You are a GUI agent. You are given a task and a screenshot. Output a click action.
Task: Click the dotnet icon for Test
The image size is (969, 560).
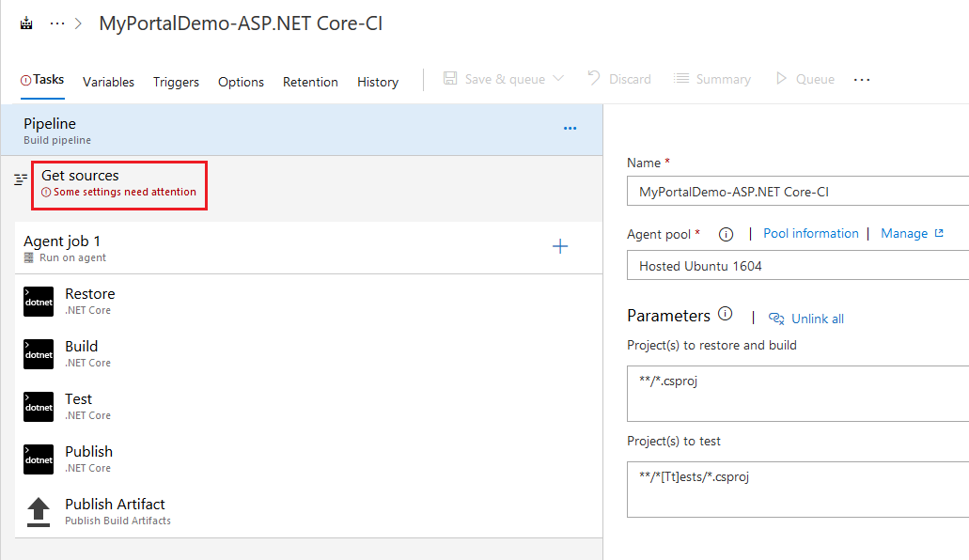pos(39,407)
